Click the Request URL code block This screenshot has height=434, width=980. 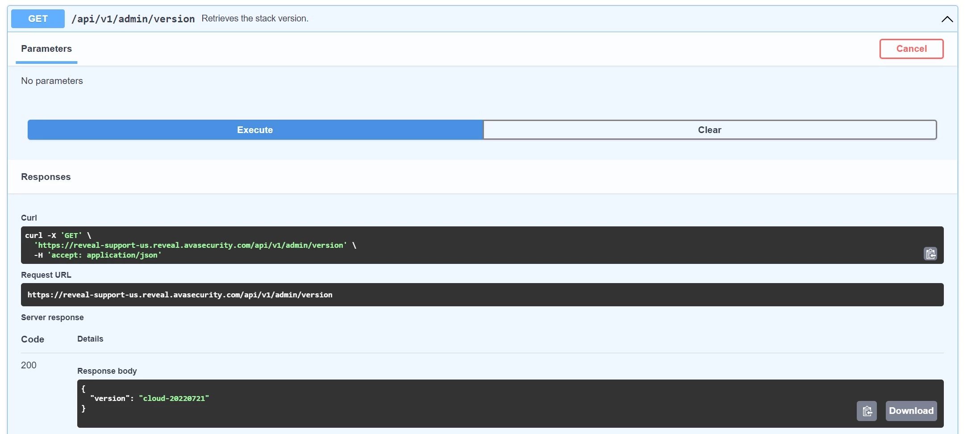pyautogui.click(x=482, y=295)
